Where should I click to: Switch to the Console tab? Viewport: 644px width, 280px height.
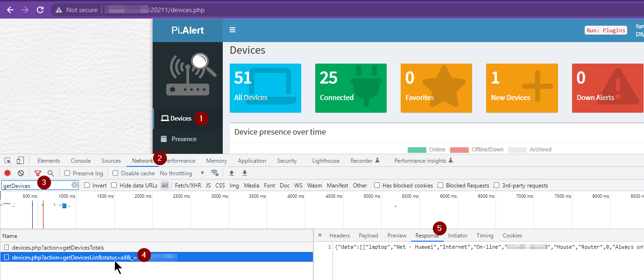click(x=80, y=160)
